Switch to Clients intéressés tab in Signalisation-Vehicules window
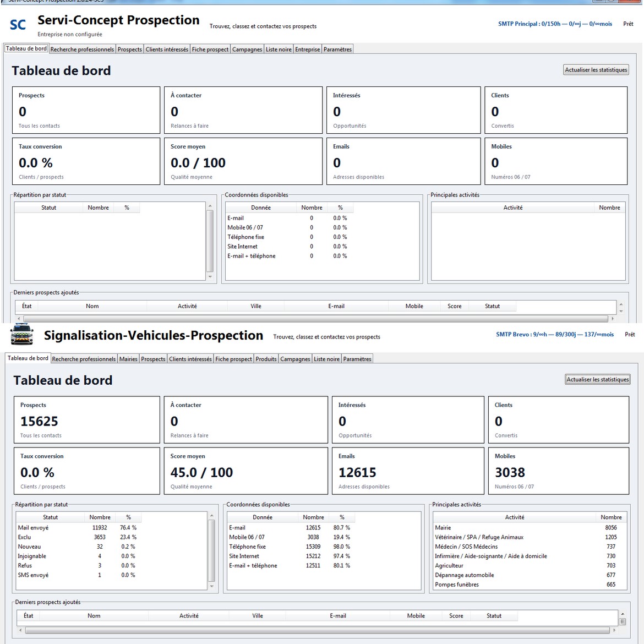The width and height of the screenshot is (644, 644). coord(190,359)
